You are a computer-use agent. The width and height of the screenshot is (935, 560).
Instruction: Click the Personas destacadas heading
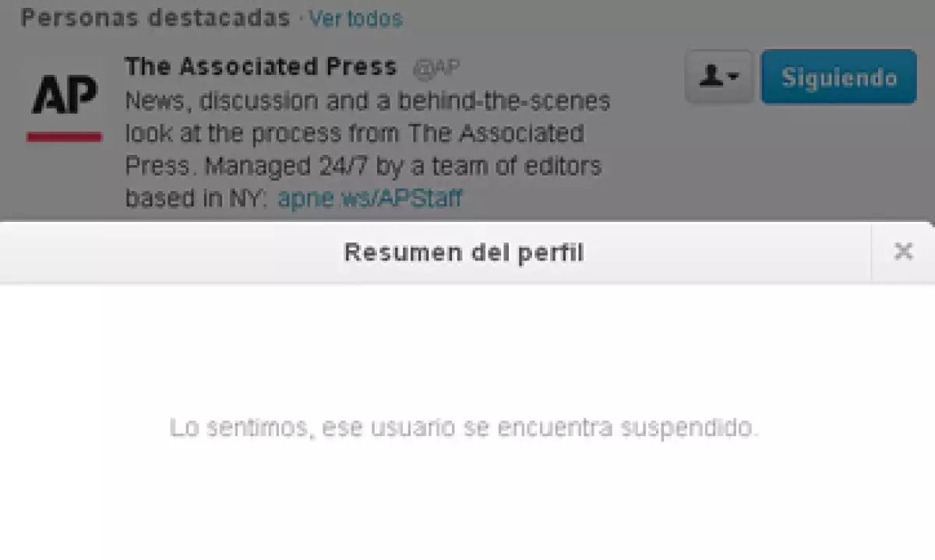(x=155, y=17)
